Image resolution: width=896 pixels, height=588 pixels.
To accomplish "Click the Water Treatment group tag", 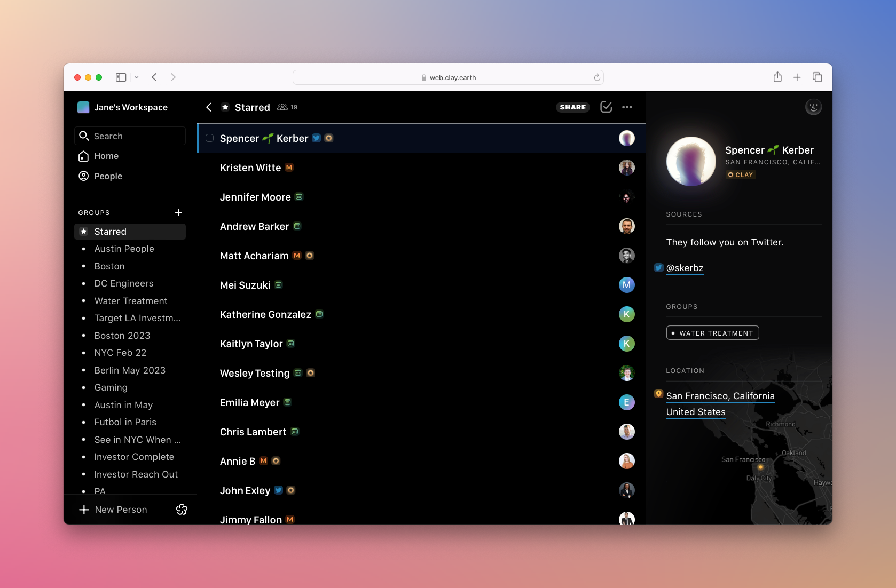I will [x=712, y=333].
